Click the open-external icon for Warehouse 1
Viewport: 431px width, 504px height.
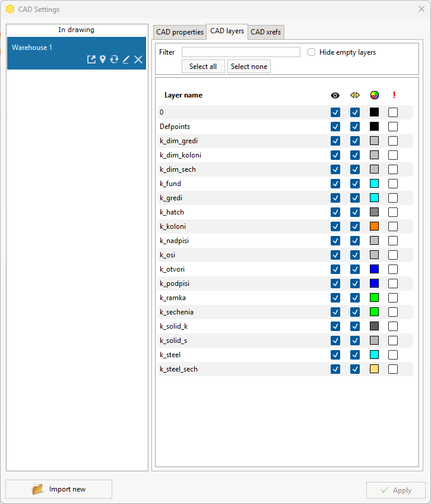coord(91,59)
